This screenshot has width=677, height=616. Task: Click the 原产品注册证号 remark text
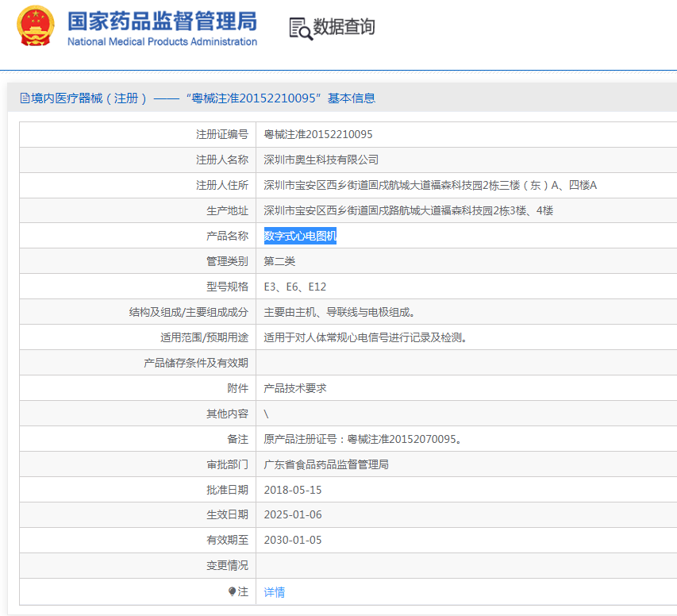coord(363,439)
